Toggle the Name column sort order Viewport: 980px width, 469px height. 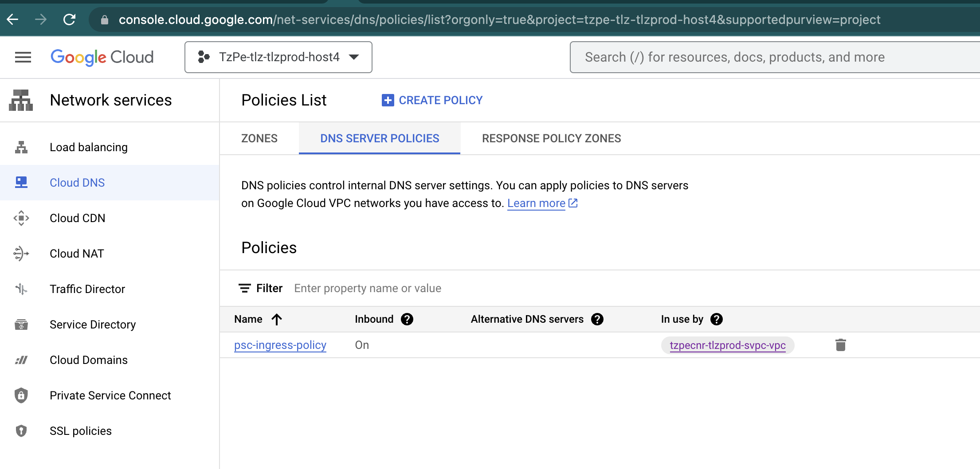pyautogui.click(x=277, y=319)
